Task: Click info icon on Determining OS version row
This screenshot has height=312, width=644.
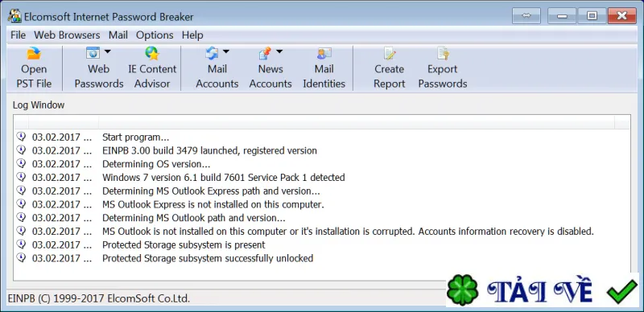Action: click(21, 163)
